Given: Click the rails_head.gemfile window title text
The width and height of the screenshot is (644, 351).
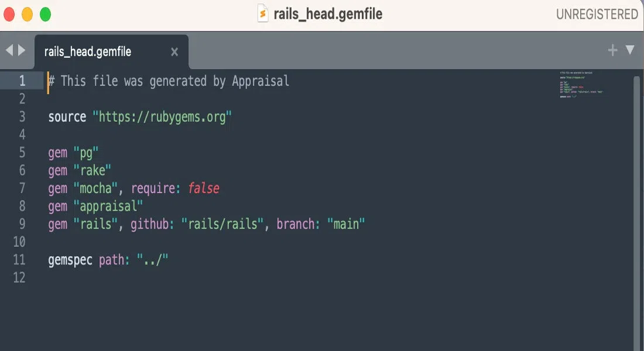Looking at the screenshot, I should pos(328,14).
